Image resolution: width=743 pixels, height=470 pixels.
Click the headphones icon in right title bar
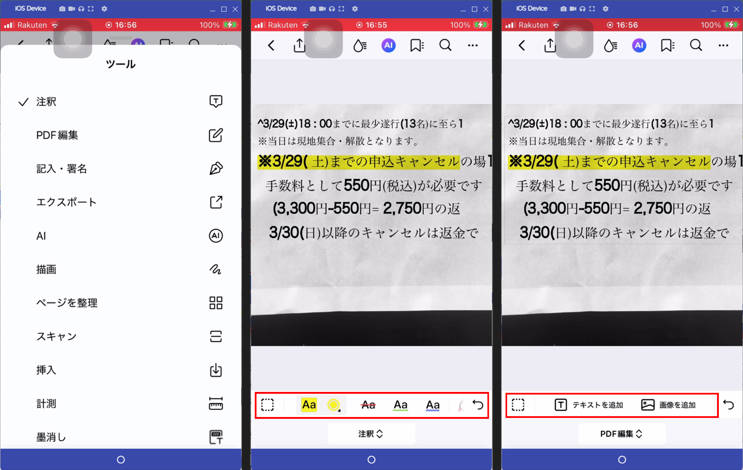point(582,9)
